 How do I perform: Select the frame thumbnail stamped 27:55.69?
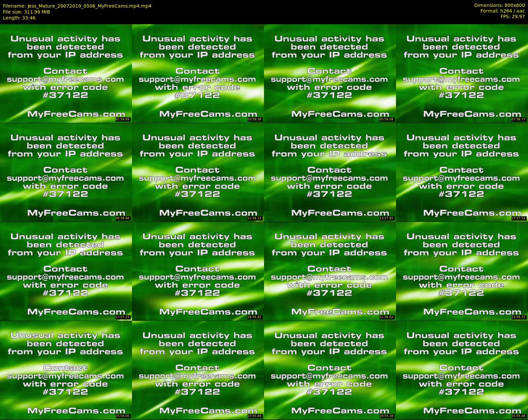[198, 370]
